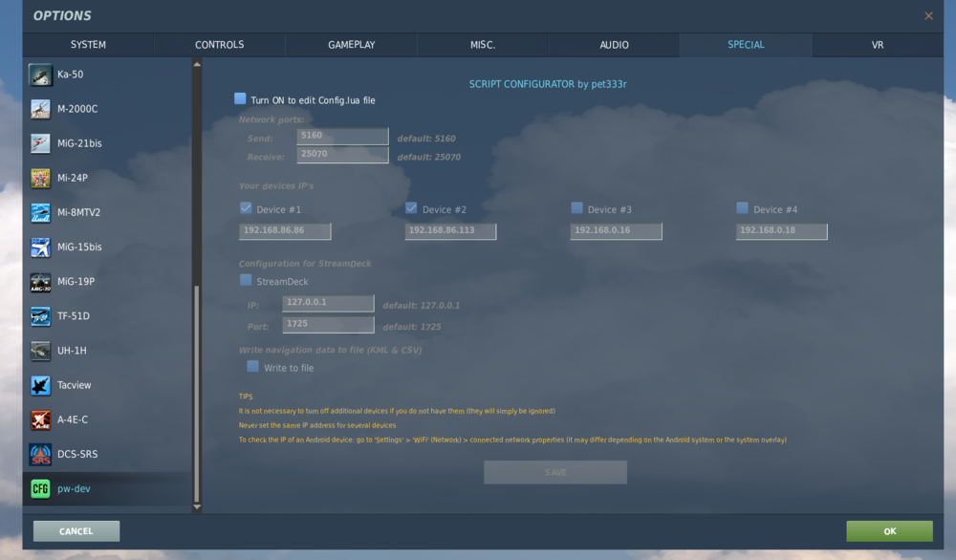Edit the Device #2 IP field
Image resolution: width=956 pixels, height=560 pixels.
450,231
